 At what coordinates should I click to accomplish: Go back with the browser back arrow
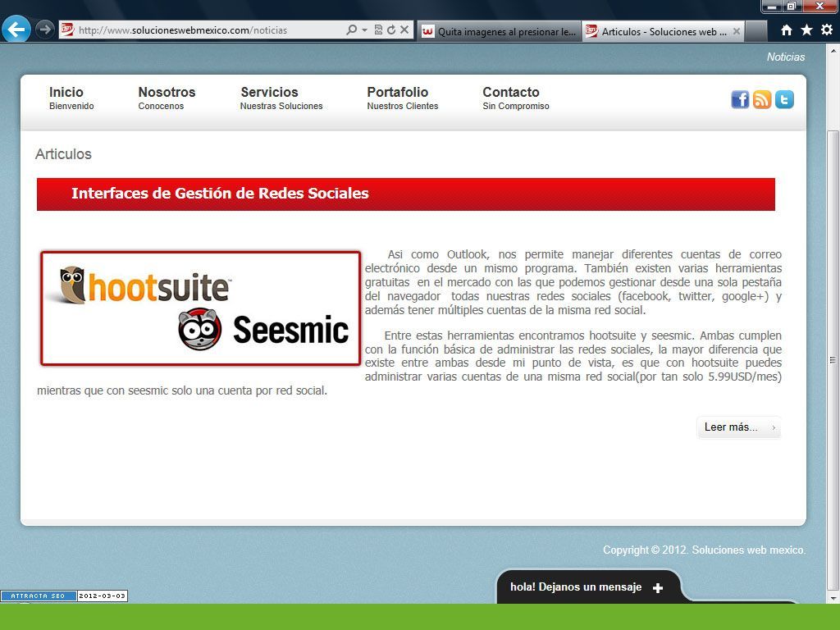pos(16,29)
